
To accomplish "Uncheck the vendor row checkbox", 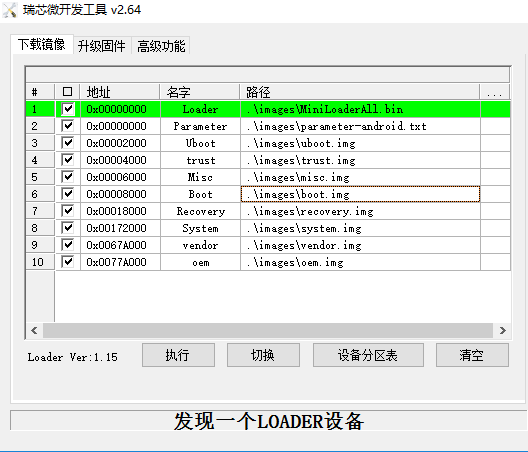I will [68, 245].
